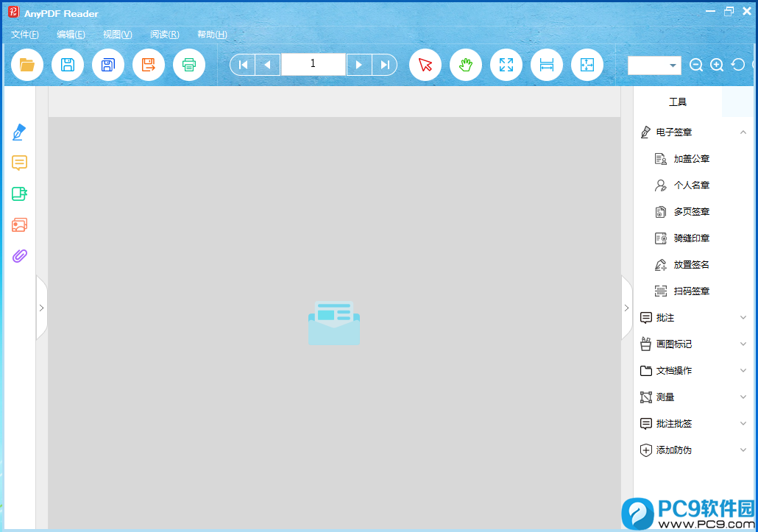
Task: Click the blue pen signature sidebar icon
Action: pyautogui.click(x=19, y=132)
